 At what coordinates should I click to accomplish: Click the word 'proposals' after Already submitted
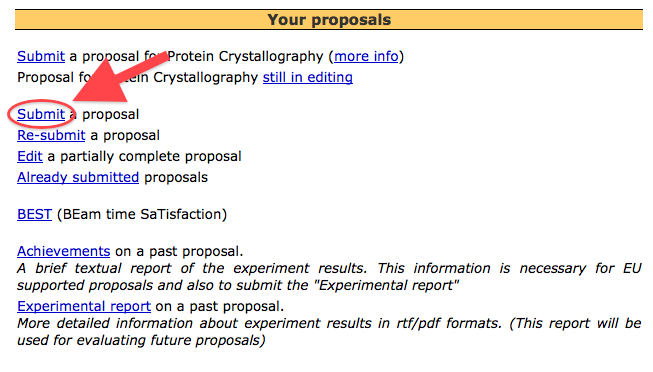point(176,177)
